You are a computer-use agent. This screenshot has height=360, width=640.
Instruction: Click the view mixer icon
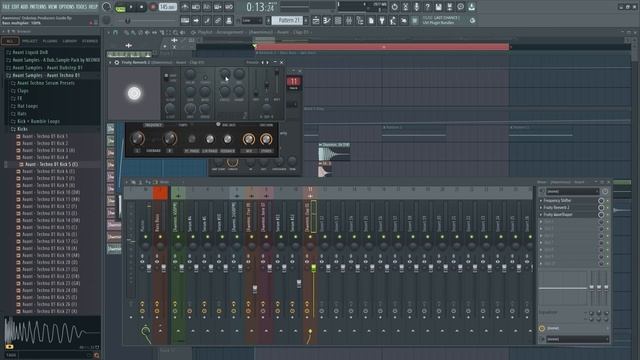(349, 20)
